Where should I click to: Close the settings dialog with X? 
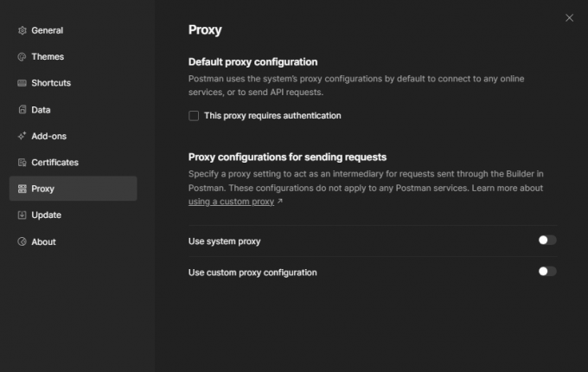(x=569, y=18)
